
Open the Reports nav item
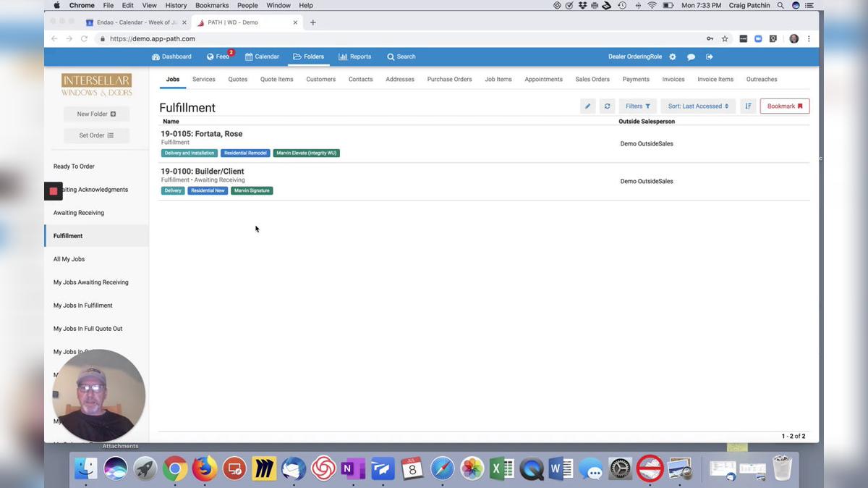(355, 56)
